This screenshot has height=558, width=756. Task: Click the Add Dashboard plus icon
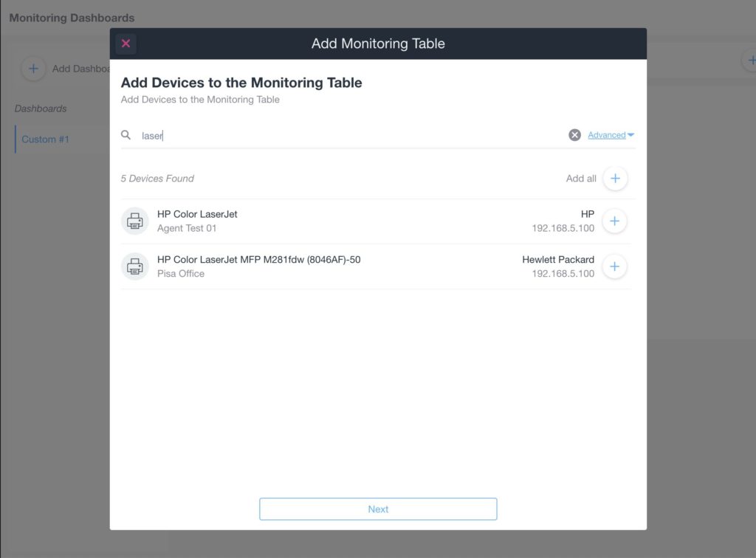pos(33,69)
